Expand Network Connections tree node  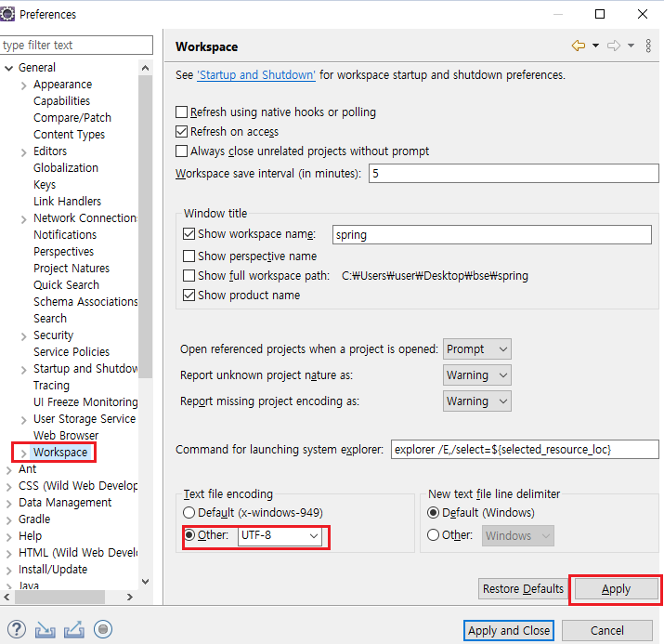pyautogui.click(x=24, y=218)
